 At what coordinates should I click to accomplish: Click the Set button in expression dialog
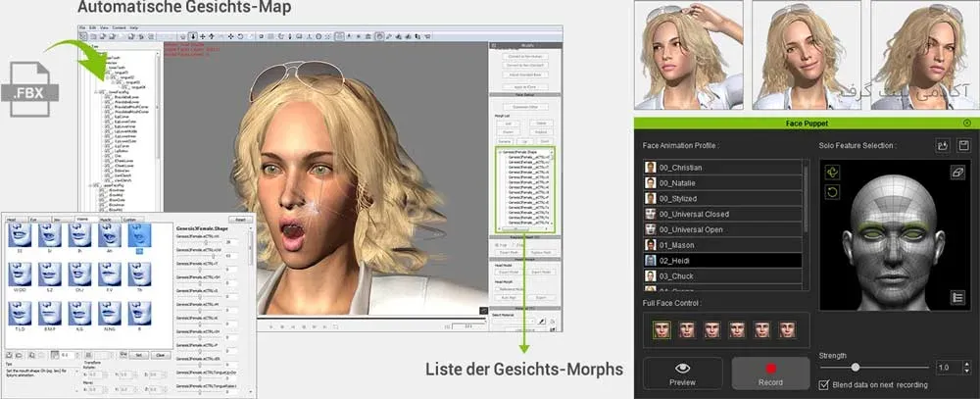click(x=139, y=355)
